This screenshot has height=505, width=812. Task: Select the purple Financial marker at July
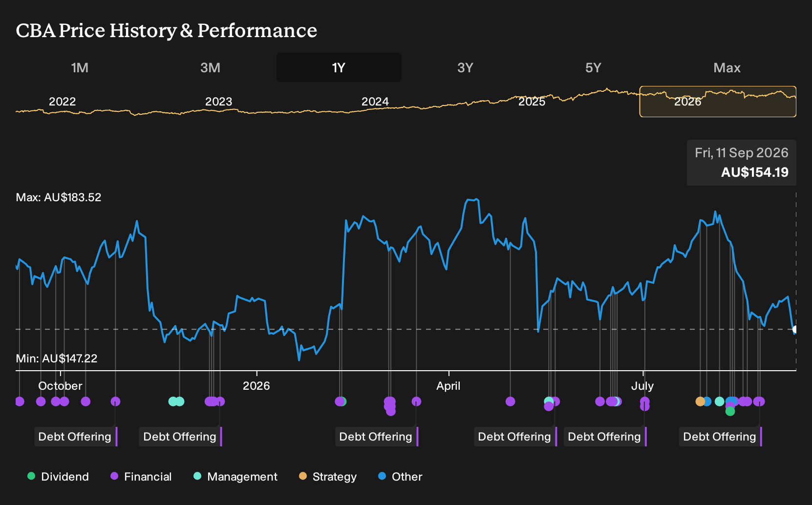644,403
